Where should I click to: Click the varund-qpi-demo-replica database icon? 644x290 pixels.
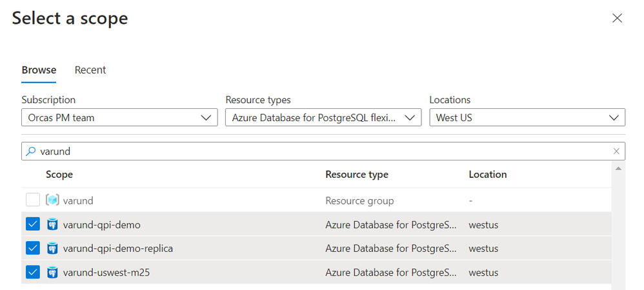click(52, 248)
